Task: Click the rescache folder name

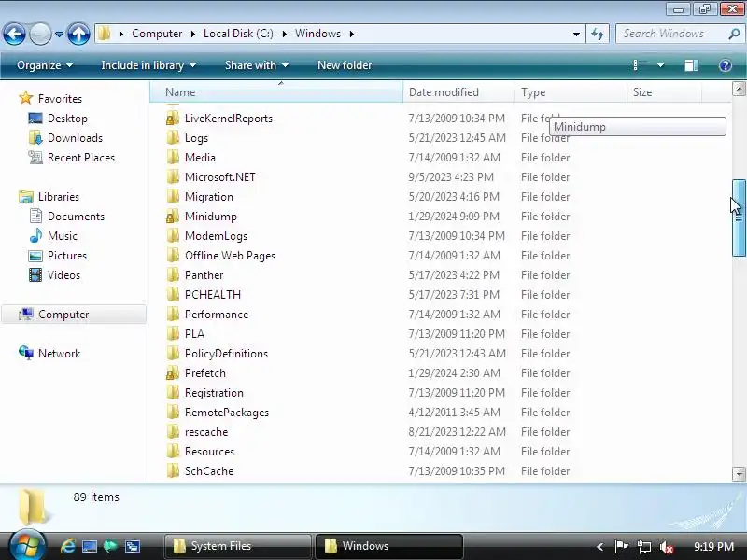Action: click(x=206, y=432)
